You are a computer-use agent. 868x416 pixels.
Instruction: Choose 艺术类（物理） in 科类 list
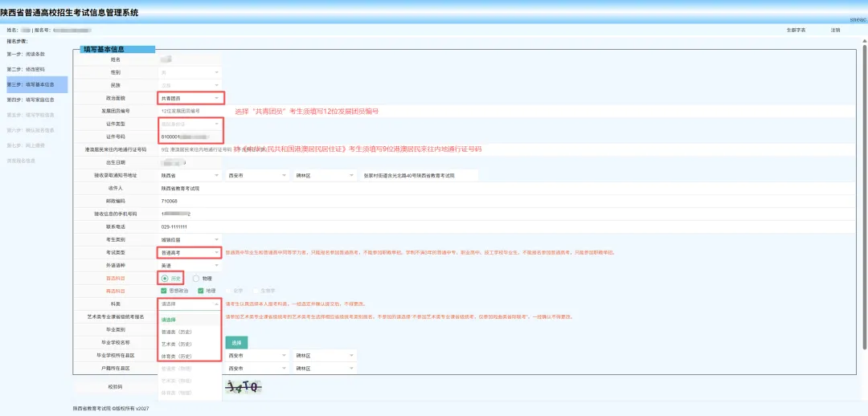pos(190,381)
